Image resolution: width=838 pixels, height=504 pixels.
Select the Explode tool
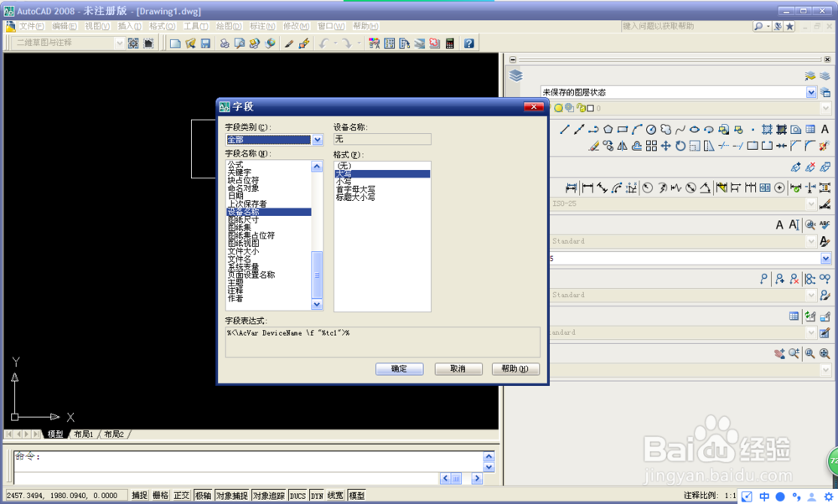[824, 146]
